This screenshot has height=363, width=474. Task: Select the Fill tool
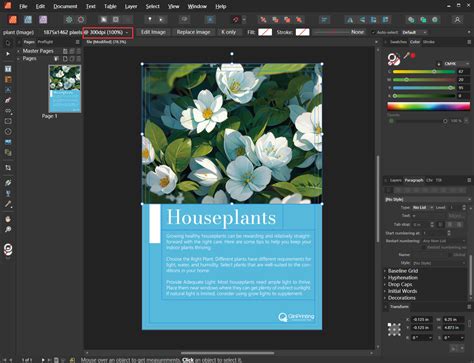pyautogui.click(x=8, y=183)
